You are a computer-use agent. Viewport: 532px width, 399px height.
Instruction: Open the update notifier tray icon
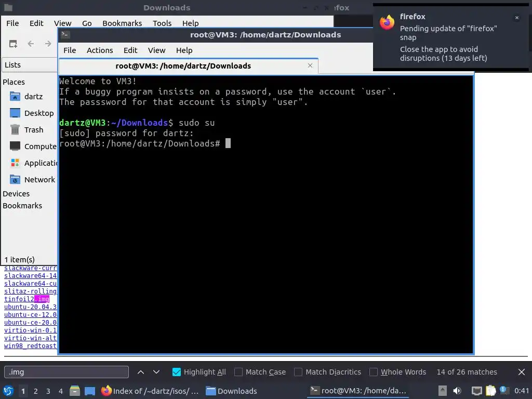[x=504, y=390]
